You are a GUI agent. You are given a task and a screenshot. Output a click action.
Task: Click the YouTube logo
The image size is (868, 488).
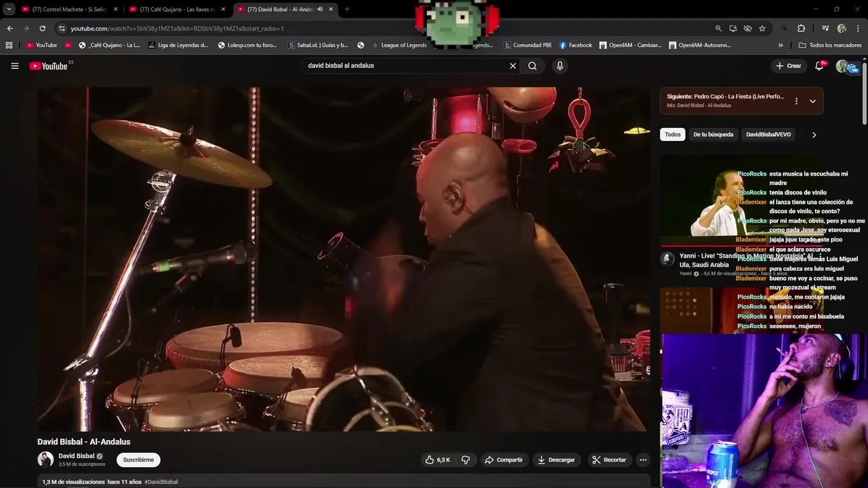point(49,66)
